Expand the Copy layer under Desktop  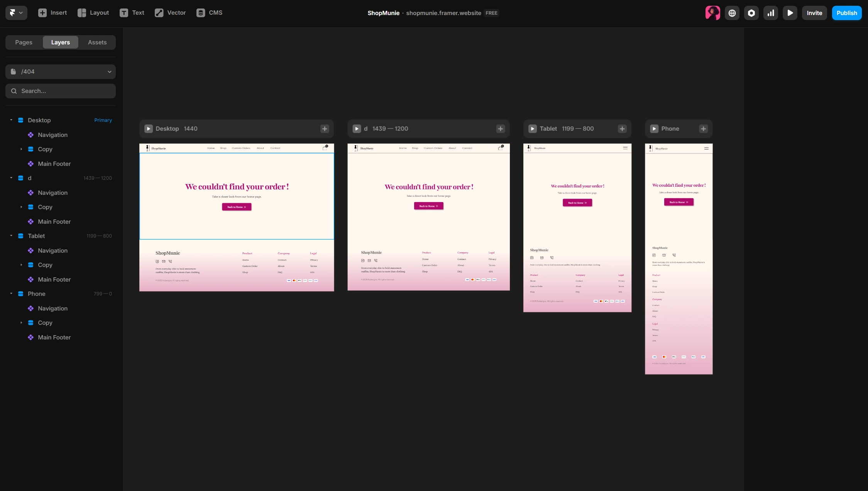click(21, 149)
